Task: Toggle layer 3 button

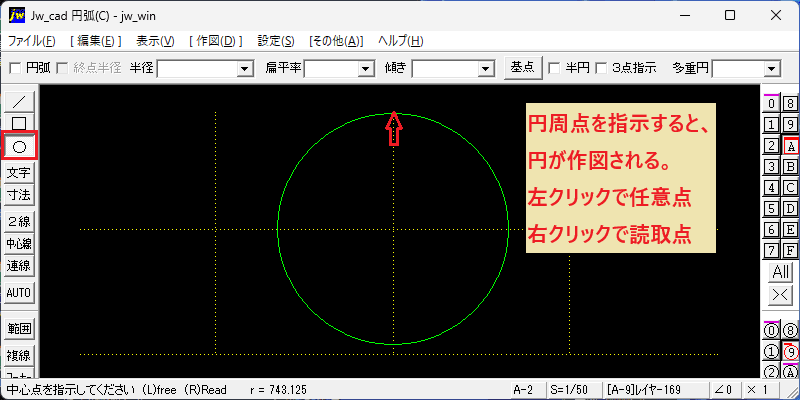Action: [771, 167]
